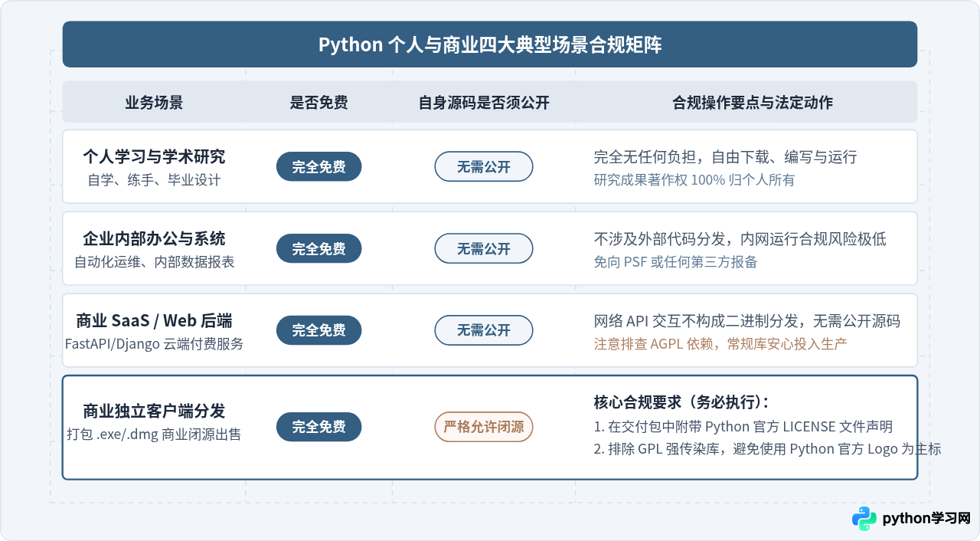Click the subtitle "FastAPI/Django 云端付费服务"
The width and height of the screenshot is (980, 541).
coord(154,344)
